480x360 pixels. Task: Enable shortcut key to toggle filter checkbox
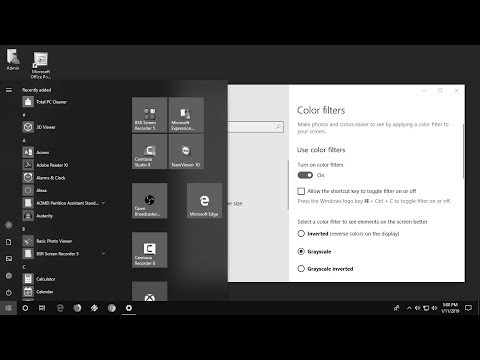click(x=301, y=191)
